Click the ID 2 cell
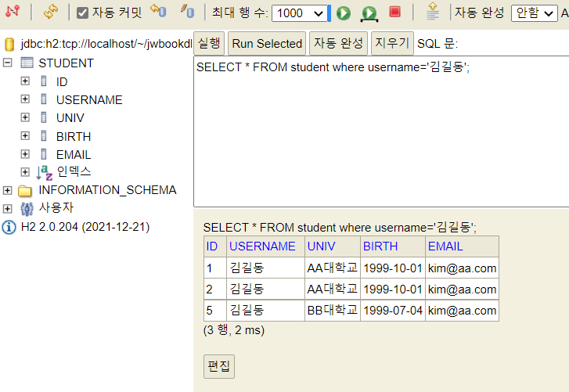 point(215,290)
